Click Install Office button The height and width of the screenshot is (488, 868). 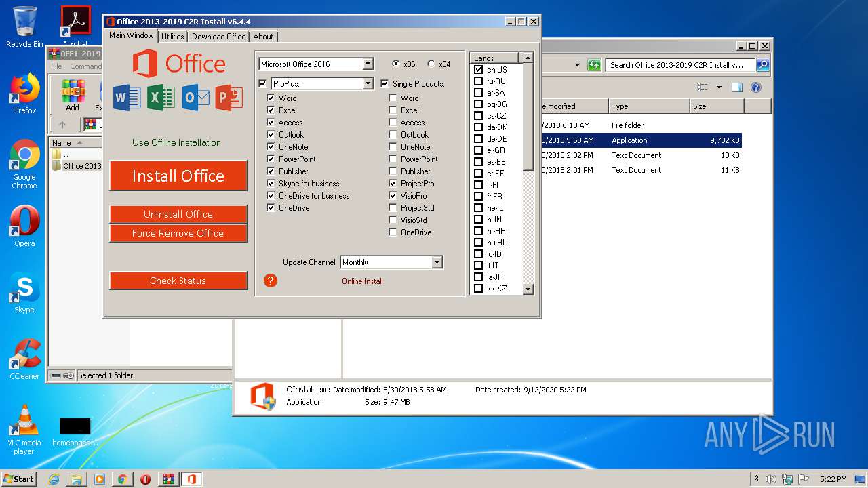pyautogui.click(x=178, y=176)
